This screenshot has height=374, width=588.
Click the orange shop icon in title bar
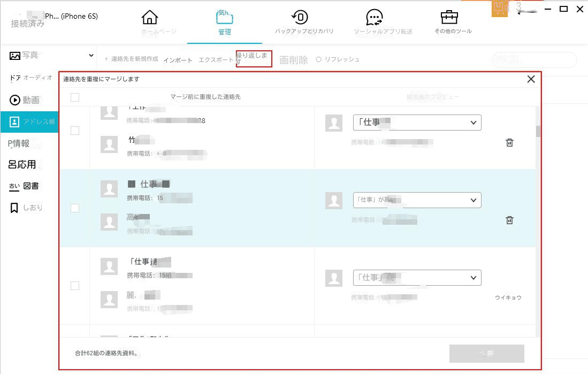point(500,9)
